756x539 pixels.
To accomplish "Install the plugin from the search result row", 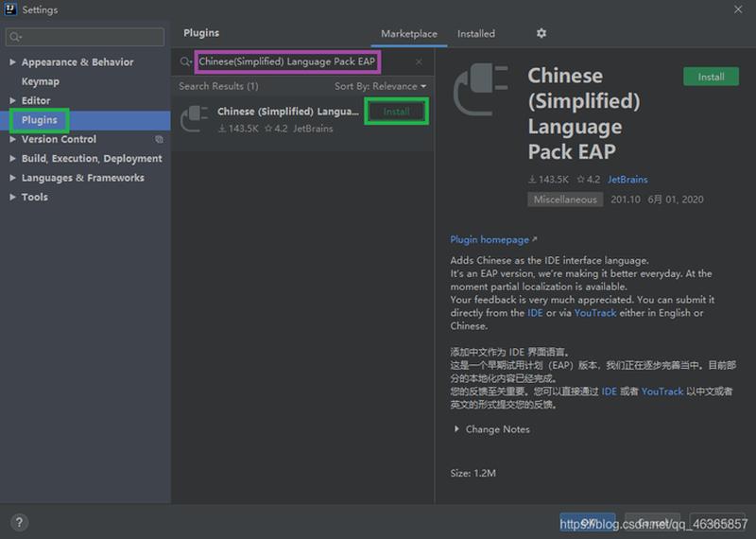I will click(396, 112).
